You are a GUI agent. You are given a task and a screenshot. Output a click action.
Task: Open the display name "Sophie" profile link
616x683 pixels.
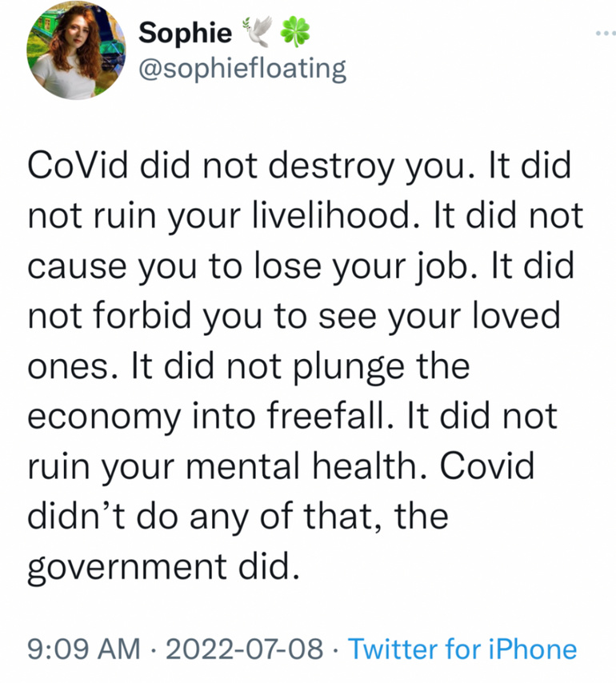[x=186, y=33]
